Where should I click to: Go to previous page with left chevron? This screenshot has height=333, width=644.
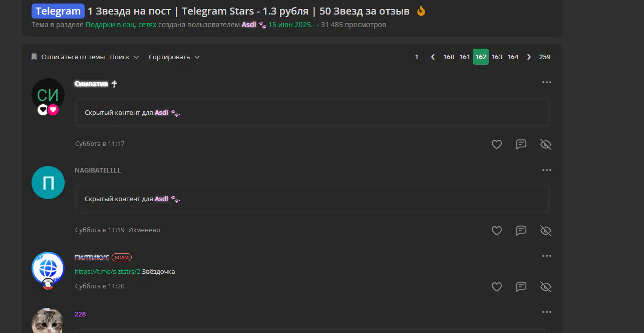point(433,57)
